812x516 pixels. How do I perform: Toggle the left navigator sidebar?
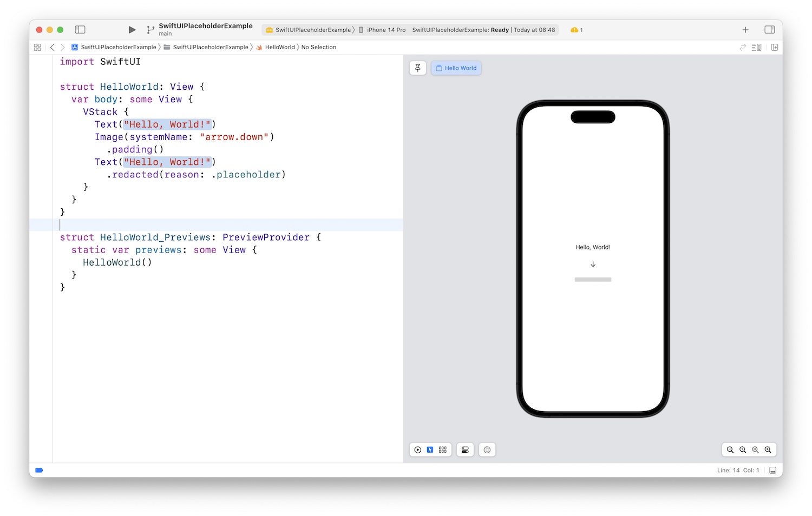(x=80, y=30)
